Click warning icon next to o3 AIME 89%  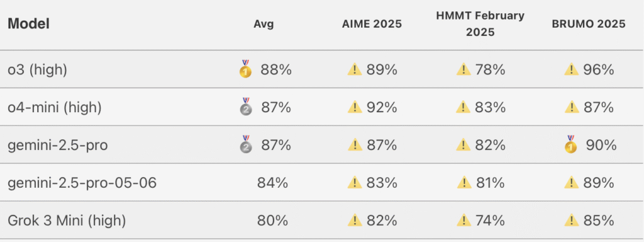(355, 70)
